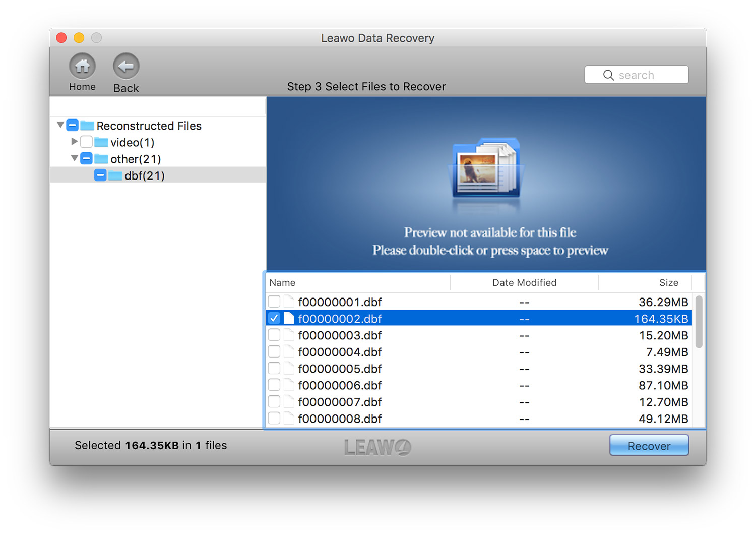
Task: Click the magnifier icon in search box
Action: pos(608,75)
